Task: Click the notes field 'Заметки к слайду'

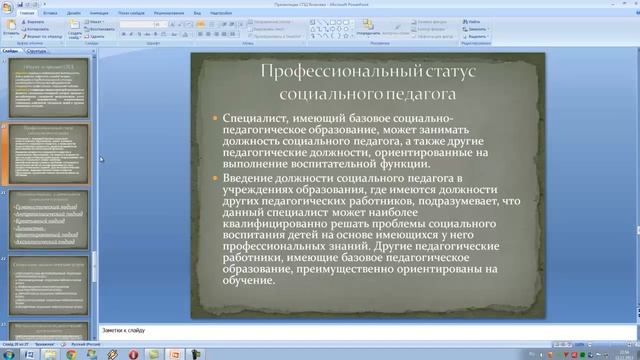Action: [x=367, y=332]
